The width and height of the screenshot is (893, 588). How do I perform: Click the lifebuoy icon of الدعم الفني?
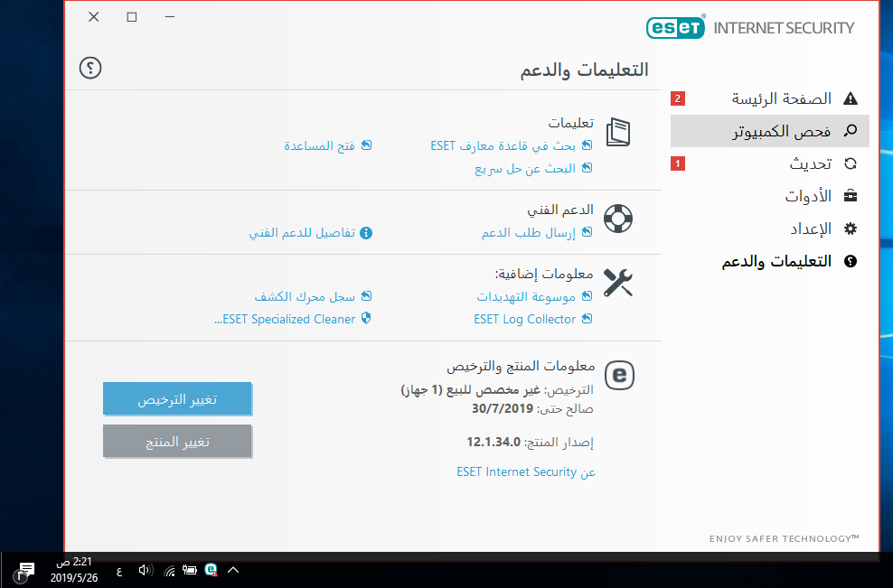point(618,219)
